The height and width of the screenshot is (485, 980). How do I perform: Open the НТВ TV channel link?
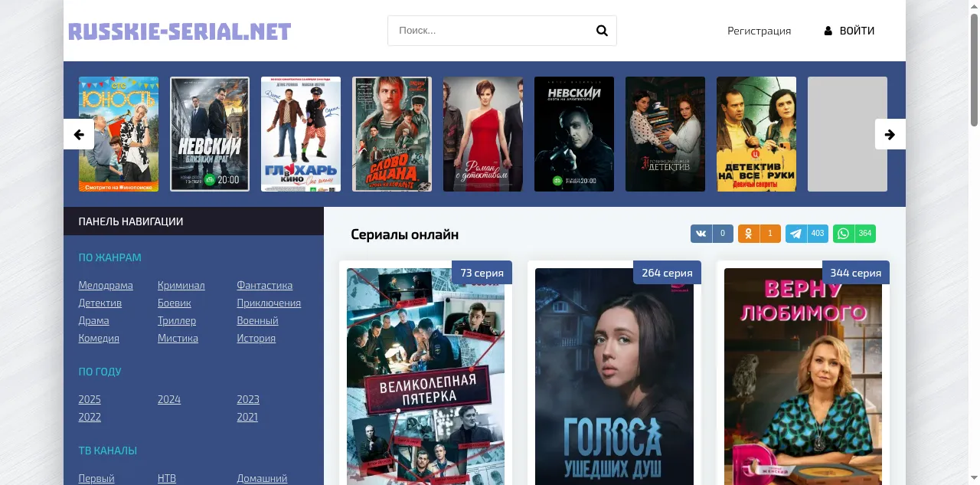pyautogui.click(x=167, y=478)
